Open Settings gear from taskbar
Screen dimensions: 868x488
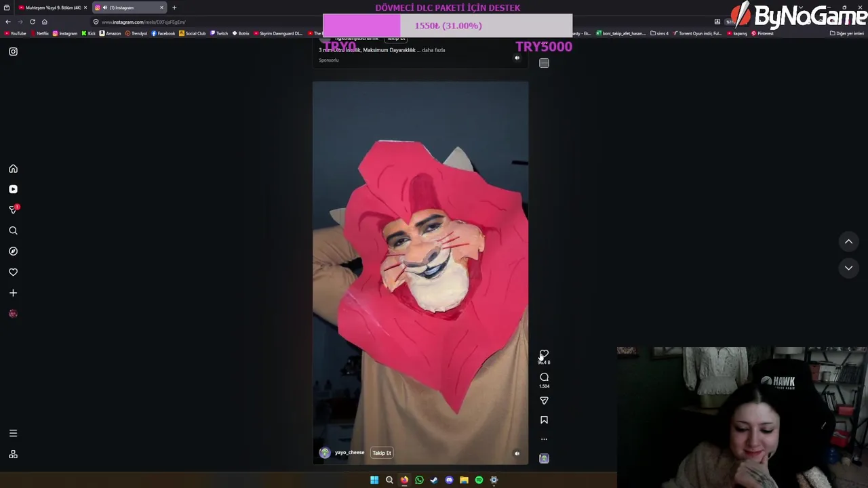click(x=494, y=480)
